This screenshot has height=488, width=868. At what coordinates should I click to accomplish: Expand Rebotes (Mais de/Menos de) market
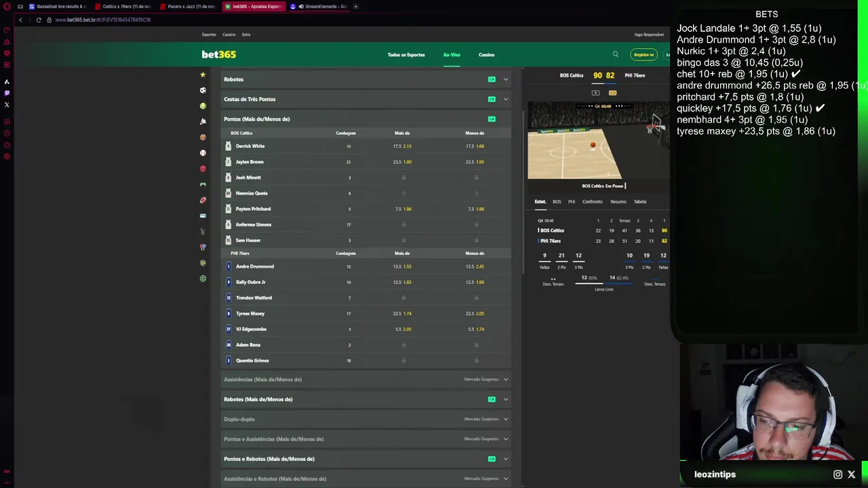point(366,399)
